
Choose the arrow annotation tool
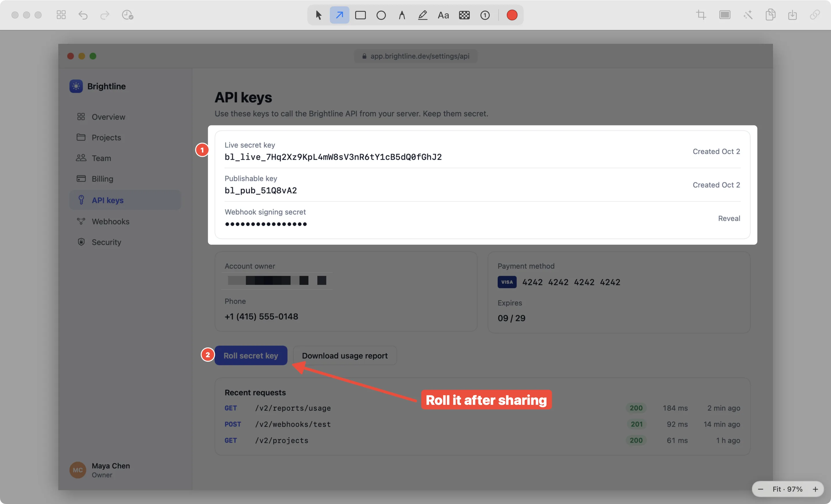339,15
